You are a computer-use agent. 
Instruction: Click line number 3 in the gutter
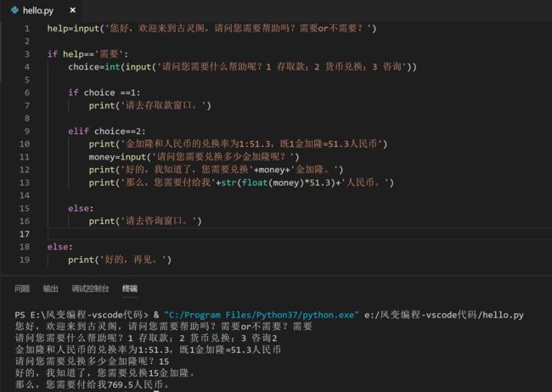[x=27, y=54]
